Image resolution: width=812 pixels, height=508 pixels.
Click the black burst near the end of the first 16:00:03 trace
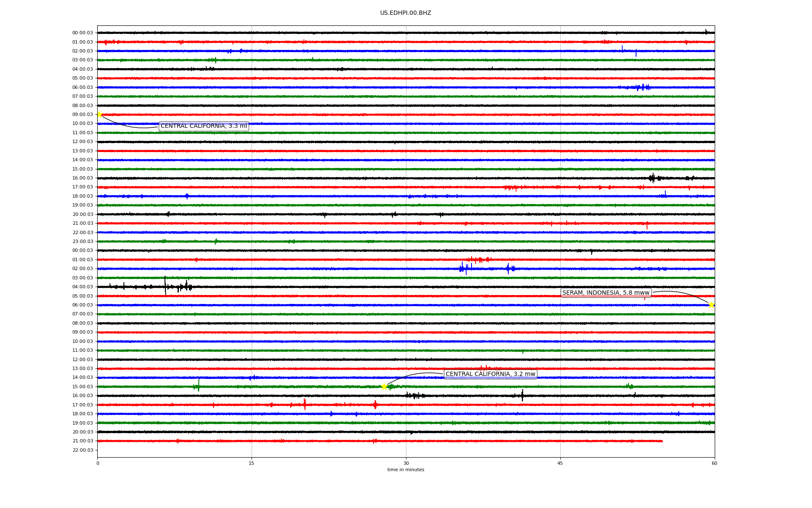coord(653,178)
